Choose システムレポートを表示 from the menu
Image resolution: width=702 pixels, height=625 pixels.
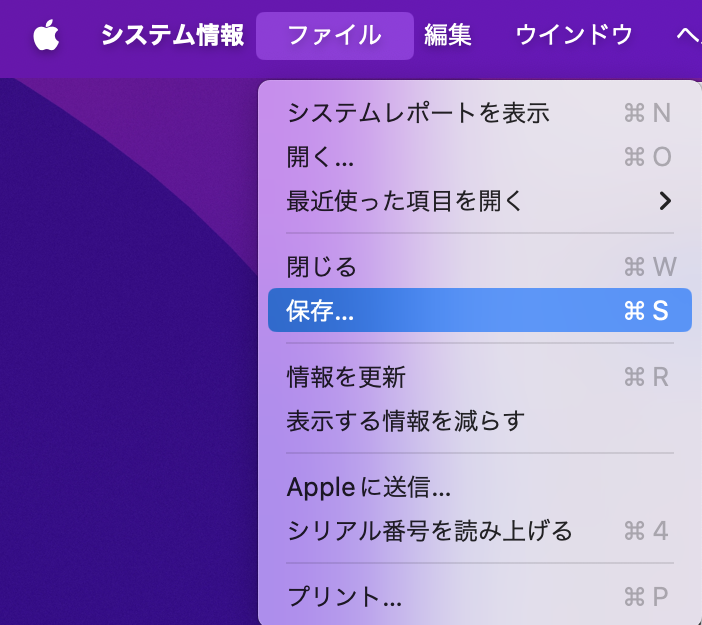point(479,113)
